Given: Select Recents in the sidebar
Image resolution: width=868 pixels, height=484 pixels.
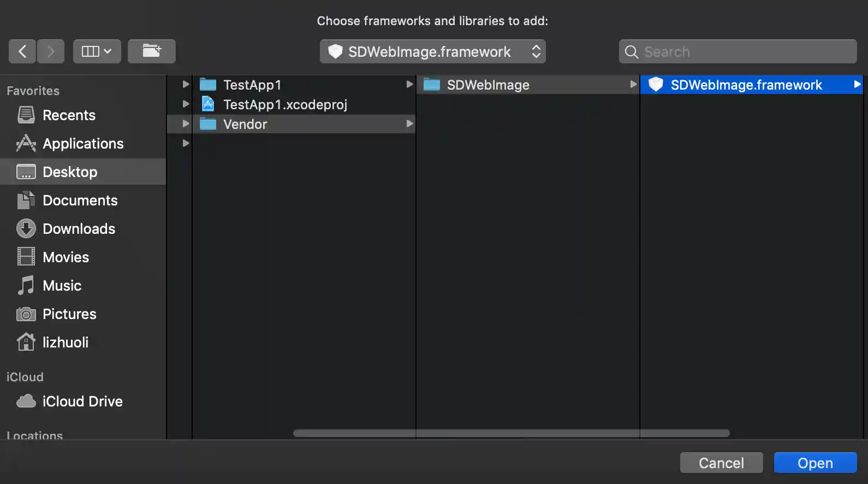Looking at the screenshot, I should click(x=83, y=115).
